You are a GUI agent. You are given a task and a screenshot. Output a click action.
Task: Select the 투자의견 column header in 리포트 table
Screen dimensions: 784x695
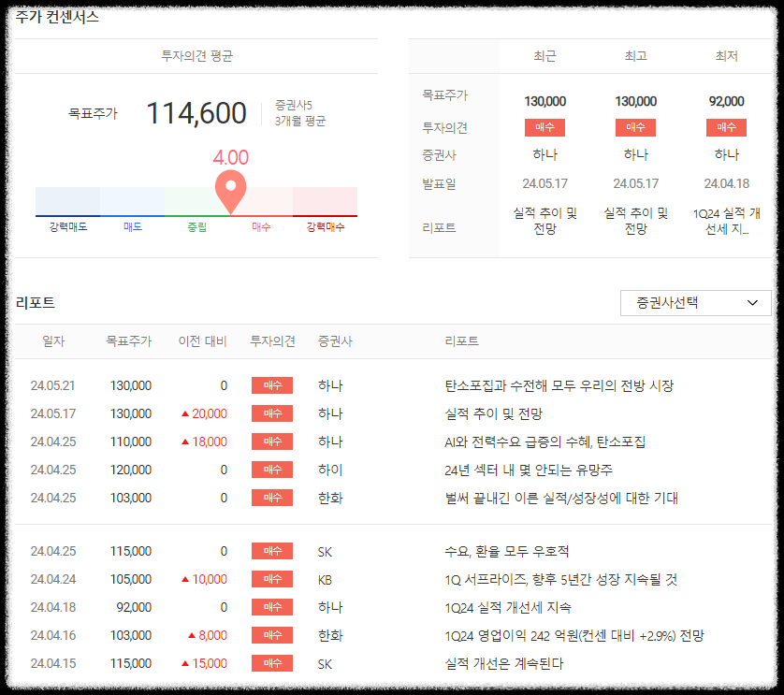[272, 341]
